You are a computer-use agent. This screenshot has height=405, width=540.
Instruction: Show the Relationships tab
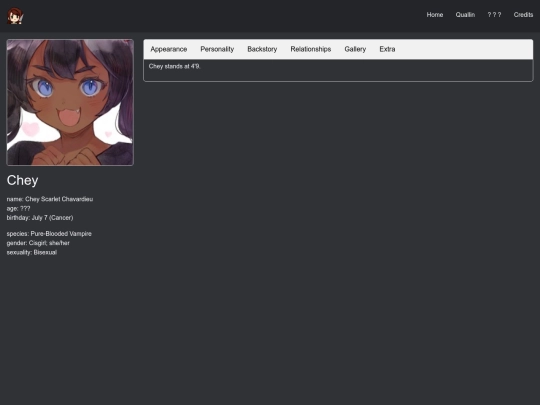click(x=311, y=49)
